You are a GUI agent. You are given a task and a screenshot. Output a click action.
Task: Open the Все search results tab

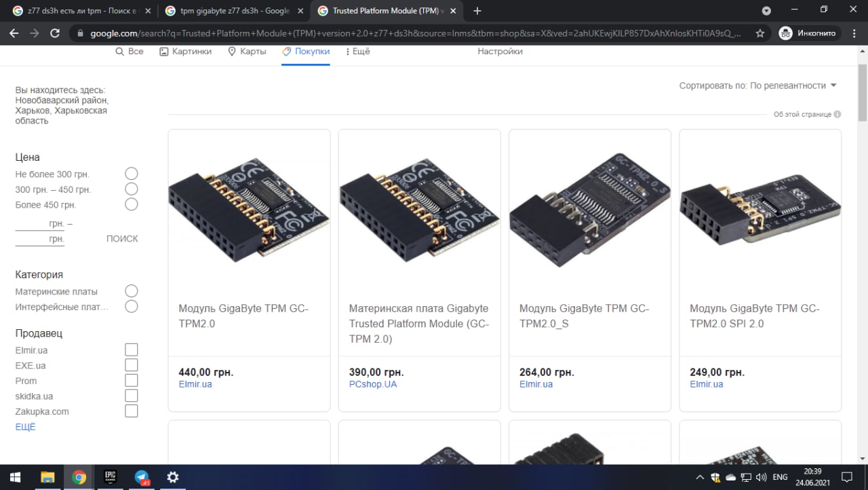[x=130, y=52]
